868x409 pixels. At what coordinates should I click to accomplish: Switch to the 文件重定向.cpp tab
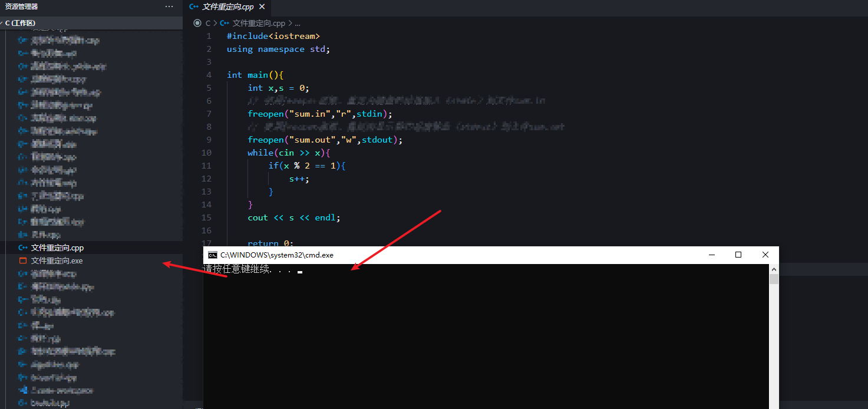227,6
